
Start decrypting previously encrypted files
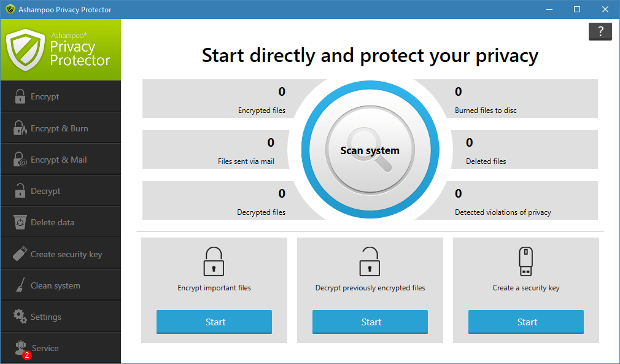tap(370, 322)
